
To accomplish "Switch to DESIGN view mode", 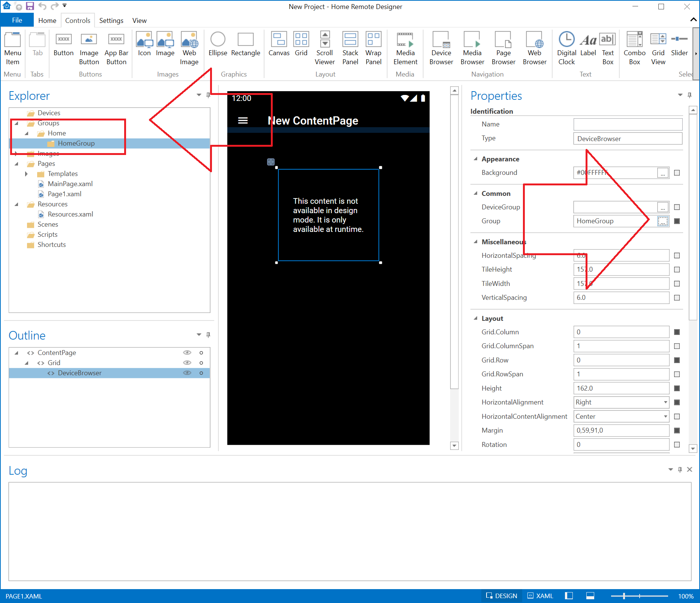I will 502,596.
